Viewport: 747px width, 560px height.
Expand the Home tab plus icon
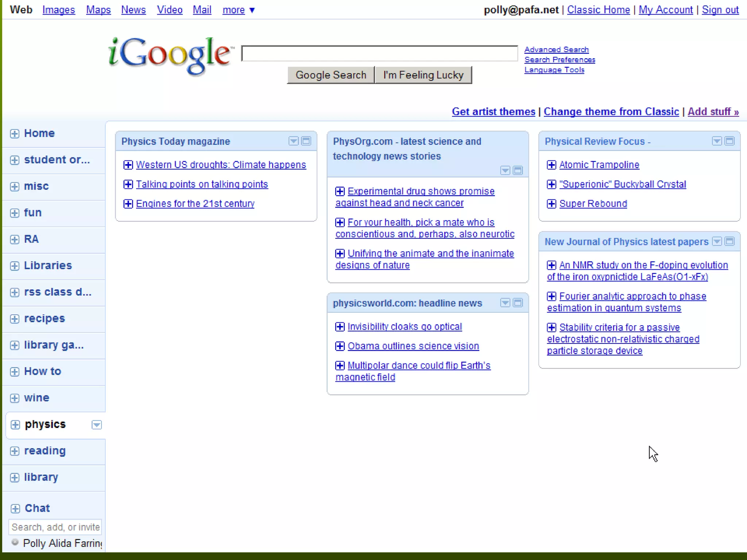[x=15, y=133]
